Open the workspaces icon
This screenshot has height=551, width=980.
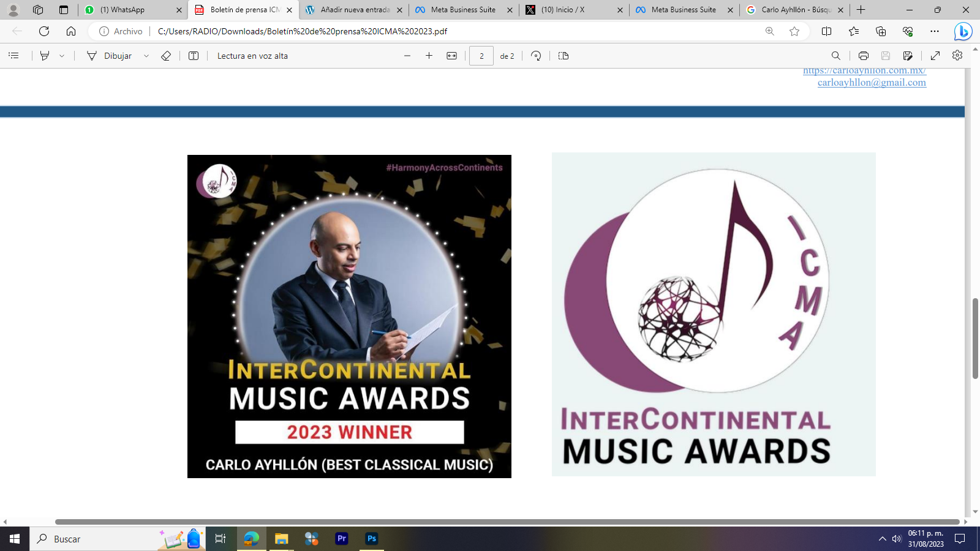tap(38, 10)
